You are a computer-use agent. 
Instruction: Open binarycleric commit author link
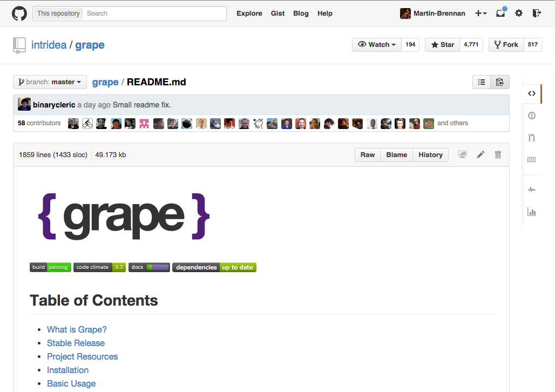(x=54, y=105)
